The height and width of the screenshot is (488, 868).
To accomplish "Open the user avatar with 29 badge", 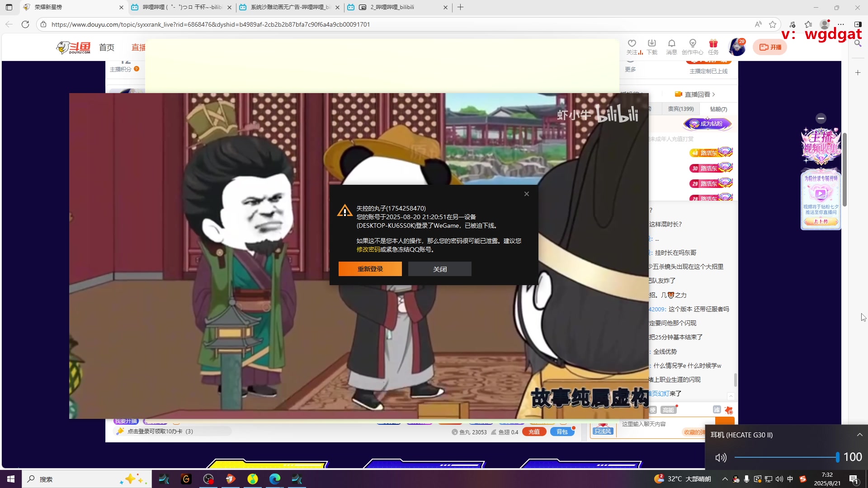I will click(x=737, y=47).
